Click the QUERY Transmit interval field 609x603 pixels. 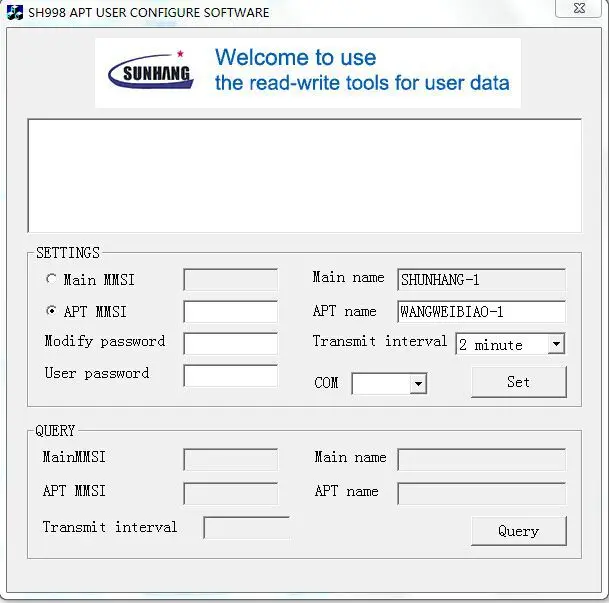(246, 528)
